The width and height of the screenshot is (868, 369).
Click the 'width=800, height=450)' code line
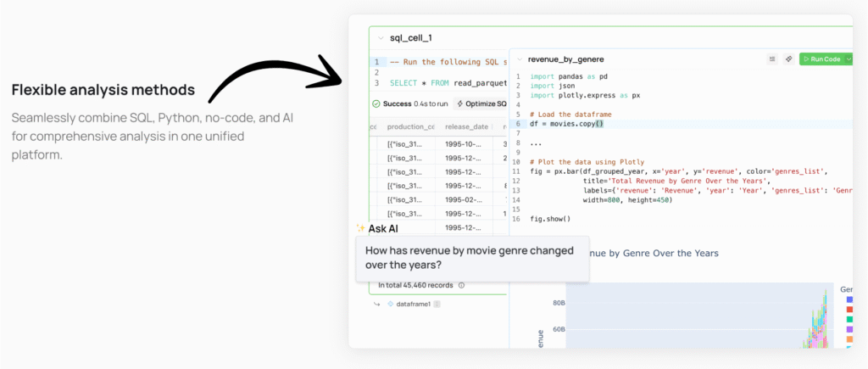tap(628, 200)
